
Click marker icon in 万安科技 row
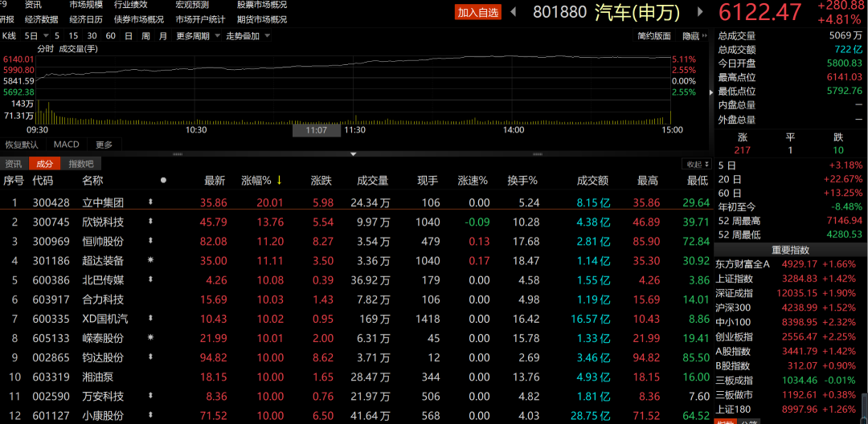150,396
